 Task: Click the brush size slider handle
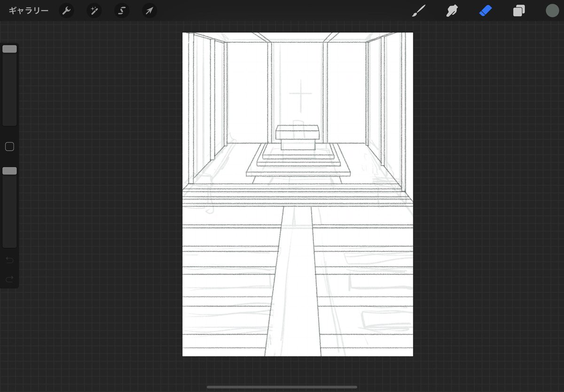pyautogui.click(x=9, y=49)
